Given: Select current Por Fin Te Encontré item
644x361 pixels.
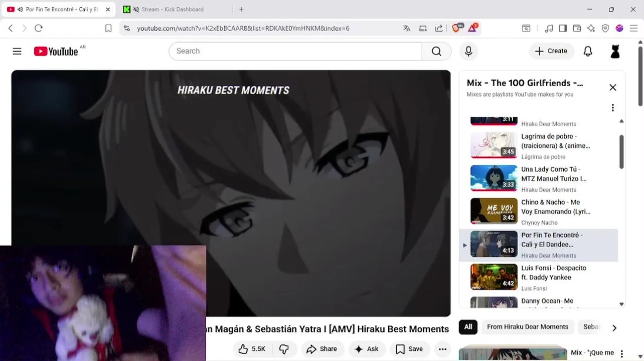Looking at the screenshot, I should 539,245.
